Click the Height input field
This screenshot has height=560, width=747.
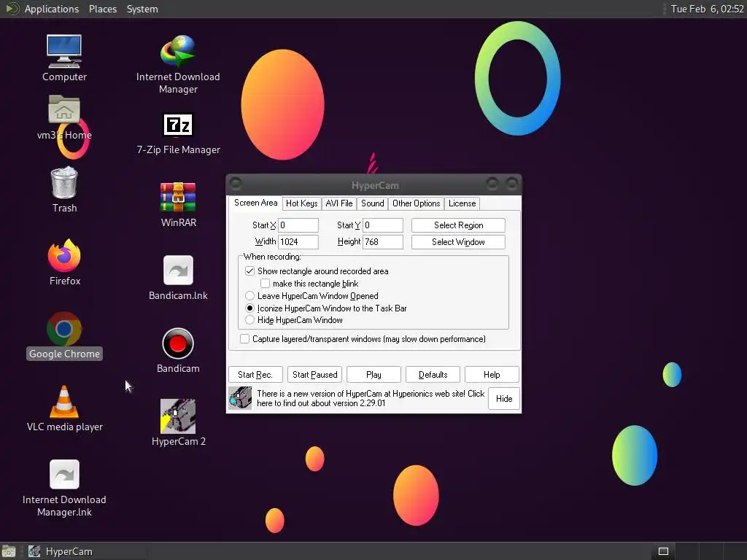coord(383,242)
